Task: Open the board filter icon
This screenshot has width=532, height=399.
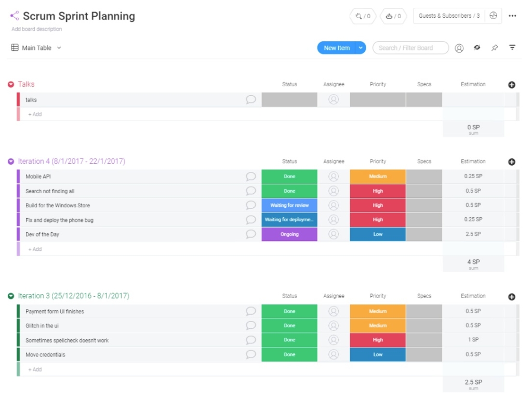Action: 512,47
